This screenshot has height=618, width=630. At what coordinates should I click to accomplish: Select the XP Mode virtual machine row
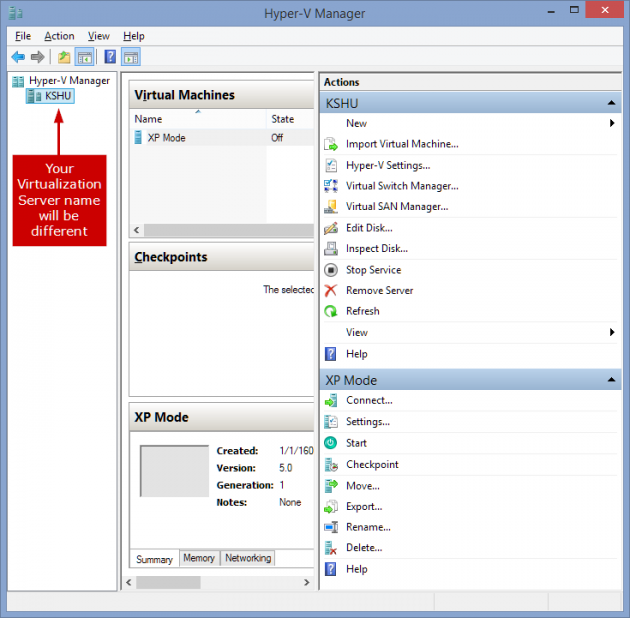222,138
